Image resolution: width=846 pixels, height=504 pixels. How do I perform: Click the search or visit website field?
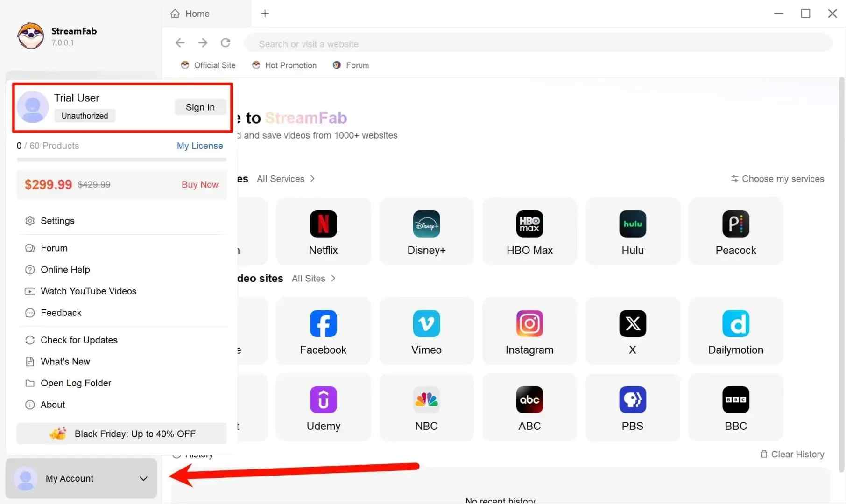coord(420,43)
